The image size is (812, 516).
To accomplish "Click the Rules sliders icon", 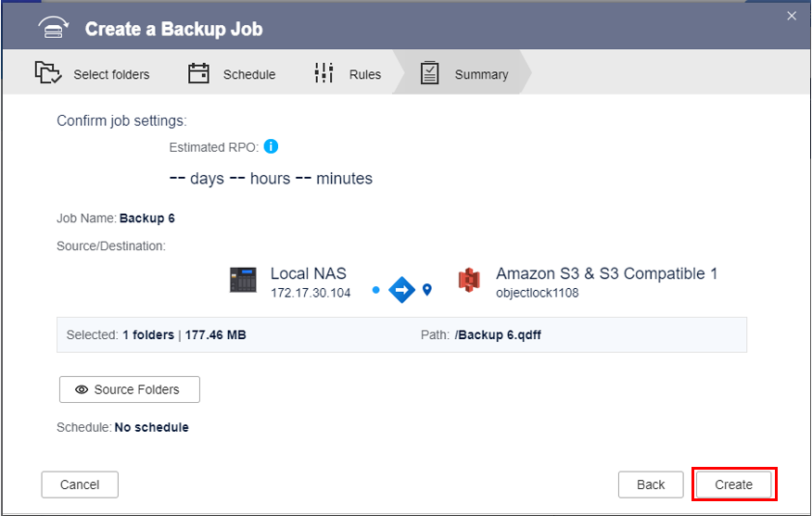I will [x=324, y=73].
